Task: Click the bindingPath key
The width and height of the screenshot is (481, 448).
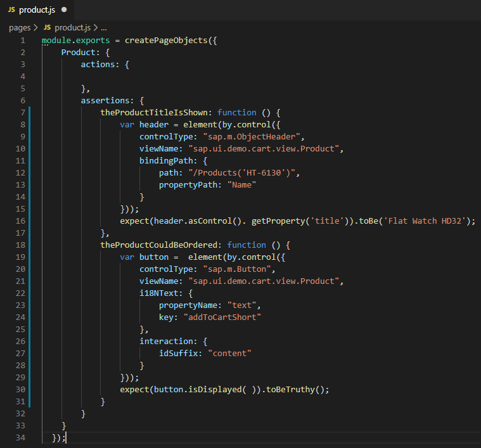Action: (x=166, y=161)
